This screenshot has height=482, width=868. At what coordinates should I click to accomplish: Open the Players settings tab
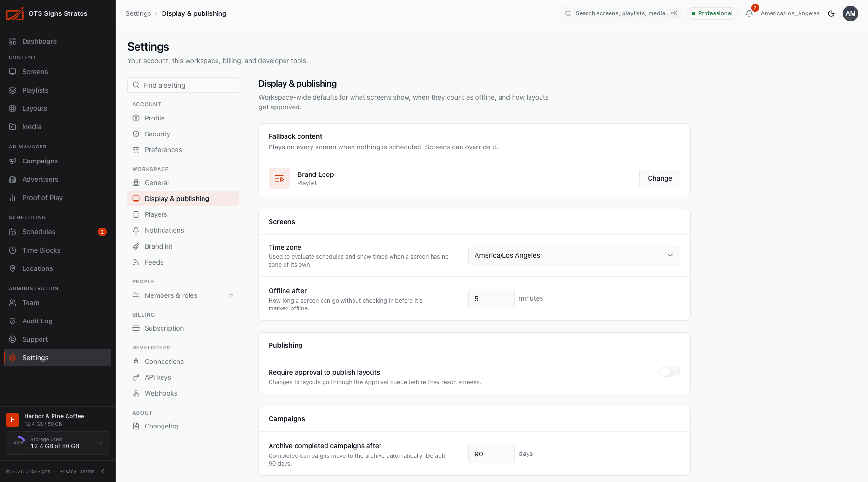183,214
